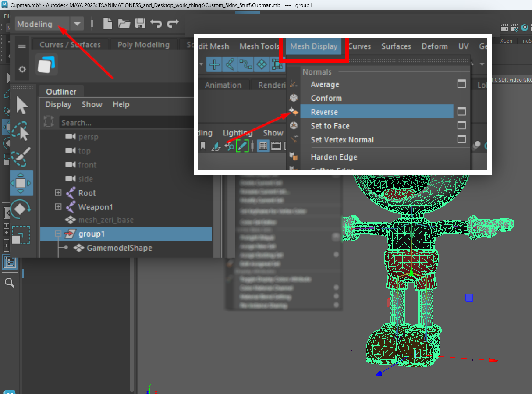Open the Mesh Tools menu
This screenshot has height=394, width=532.
[259, 46]
